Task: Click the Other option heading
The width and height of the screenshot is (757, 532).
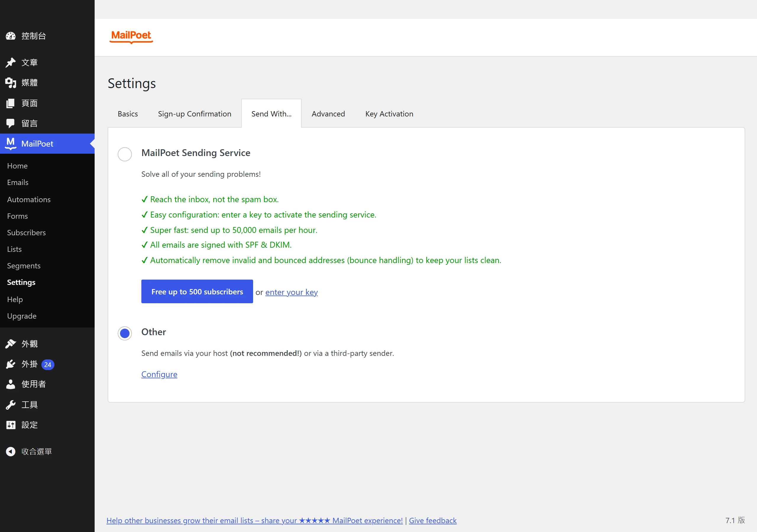Action: 154,332
